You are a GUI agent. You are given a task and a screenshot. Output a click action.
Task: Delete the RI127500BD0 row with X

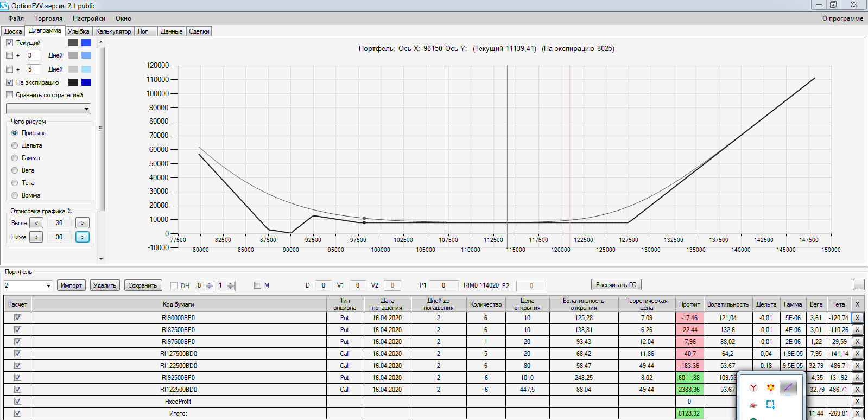click(857, 354)
